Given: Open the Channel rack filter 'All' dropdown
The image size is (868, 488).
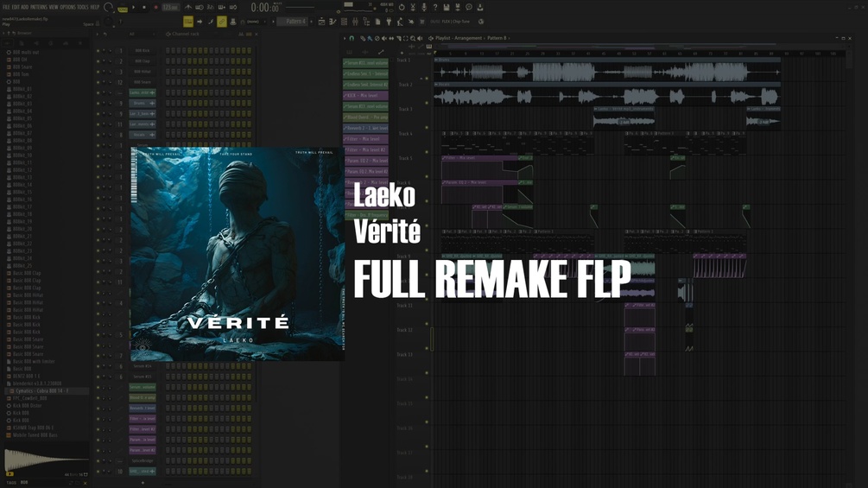Looking at the screenshot, I should pyautogui.click(x=143, y=34).
